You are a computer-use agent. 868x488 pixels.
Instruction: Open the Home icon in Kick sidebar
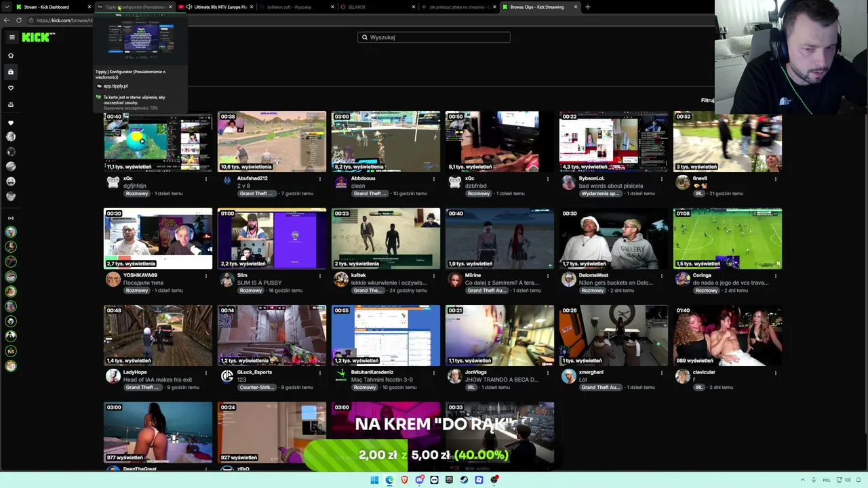11,56
